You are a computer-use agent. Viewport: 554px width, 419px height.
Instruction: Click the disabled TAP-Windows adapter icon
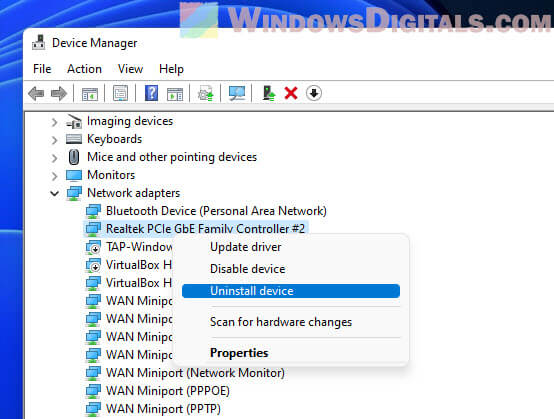pos(93,247)
